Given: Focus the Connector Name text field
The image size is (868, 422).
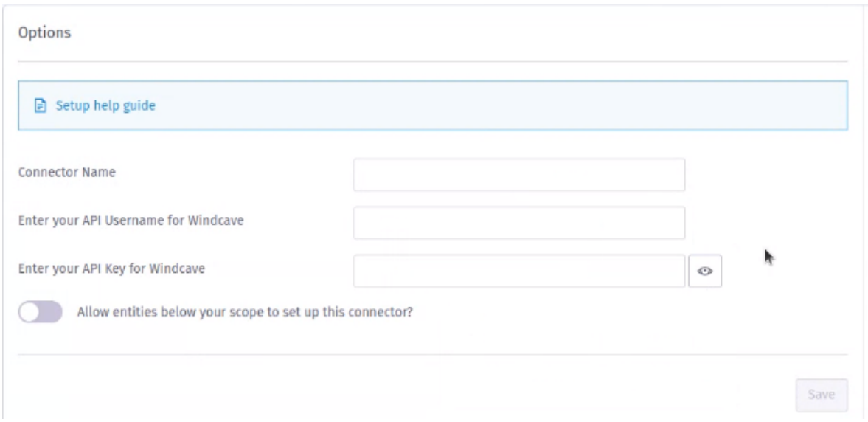Looking at the screenshot, I should point(519,174).
